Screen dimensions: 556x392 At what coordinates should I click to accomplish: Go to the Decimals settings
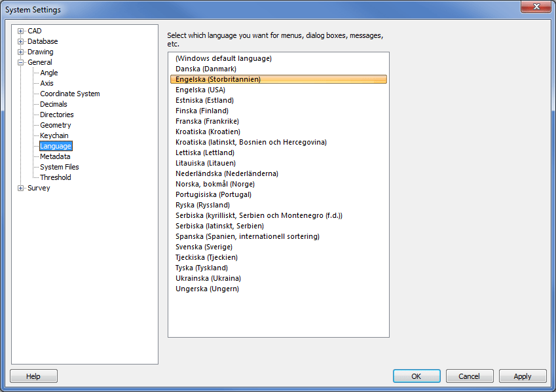click(54, 104)
